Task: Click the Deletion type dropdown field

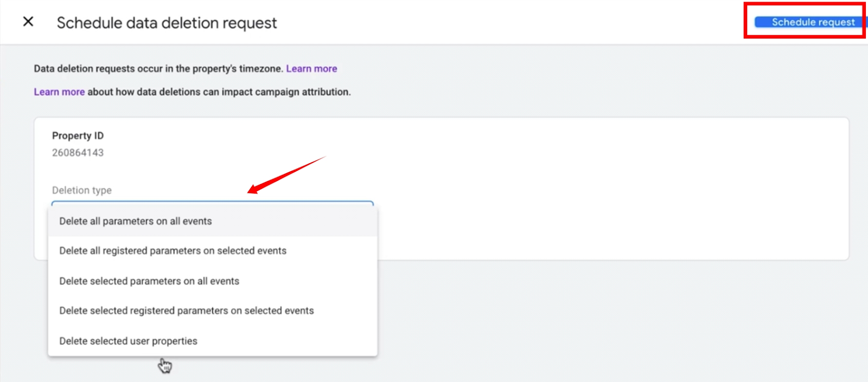Action: pyautogui.click(x=213, y=204)
